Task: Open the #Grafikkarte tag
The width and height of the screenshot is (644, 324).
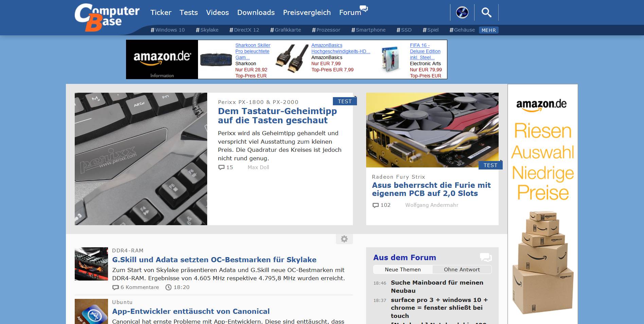Action: point(286,30)
